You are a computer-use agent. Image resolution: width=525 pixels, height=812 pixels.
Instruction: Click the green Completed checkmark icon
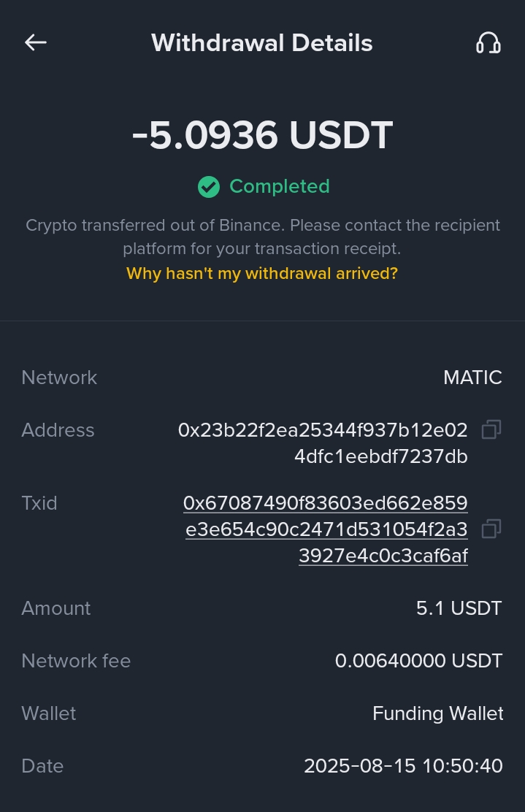(209, 187)
